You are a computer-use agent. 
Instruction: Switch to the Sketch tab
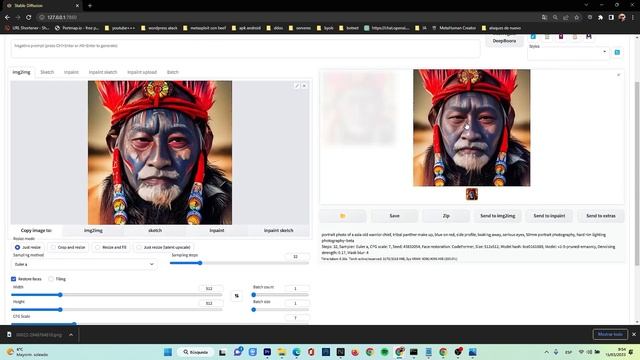(47, 72)
